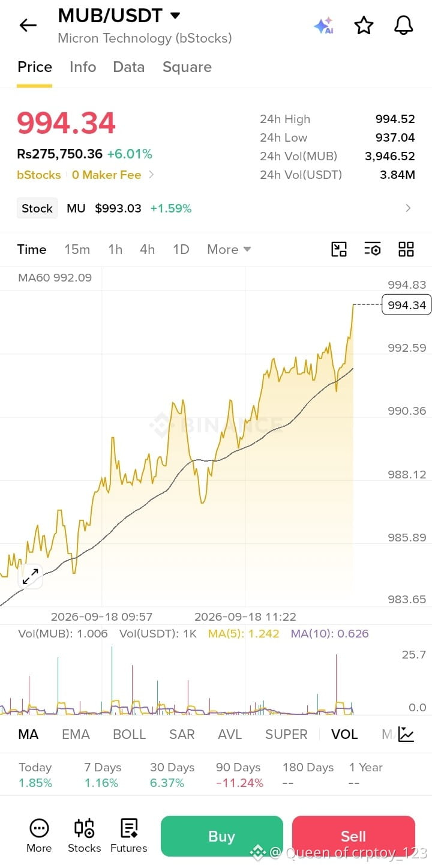Open chart indicator settings icon
This screenshot has width=432, height=868.
(373, 249)
